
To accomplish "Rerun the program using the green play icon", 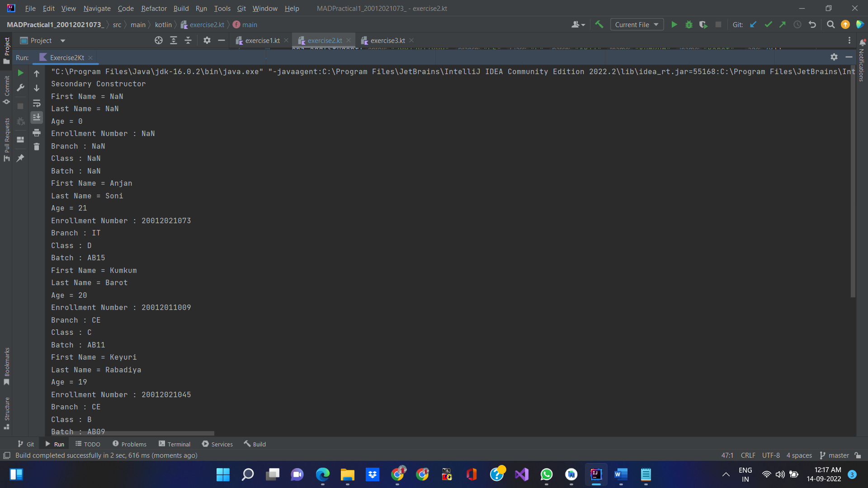I will [x=20, y=72].
